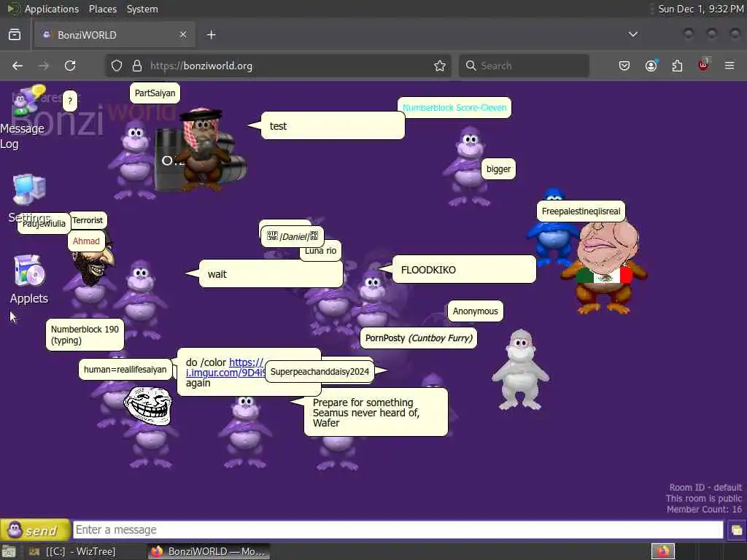
Task: Click the clock showing Sun Dec 1
Action: [701, 9]
